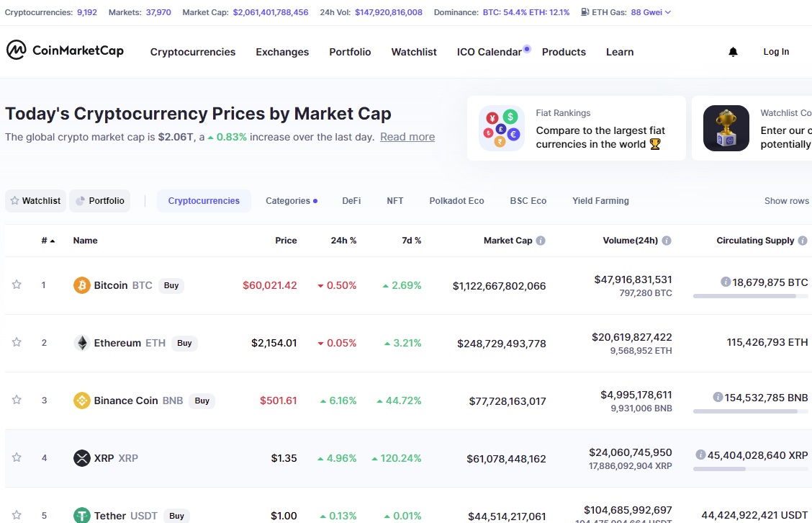
Task: Select the Cryptocurrencies filter tab
Action: point(204,200)
